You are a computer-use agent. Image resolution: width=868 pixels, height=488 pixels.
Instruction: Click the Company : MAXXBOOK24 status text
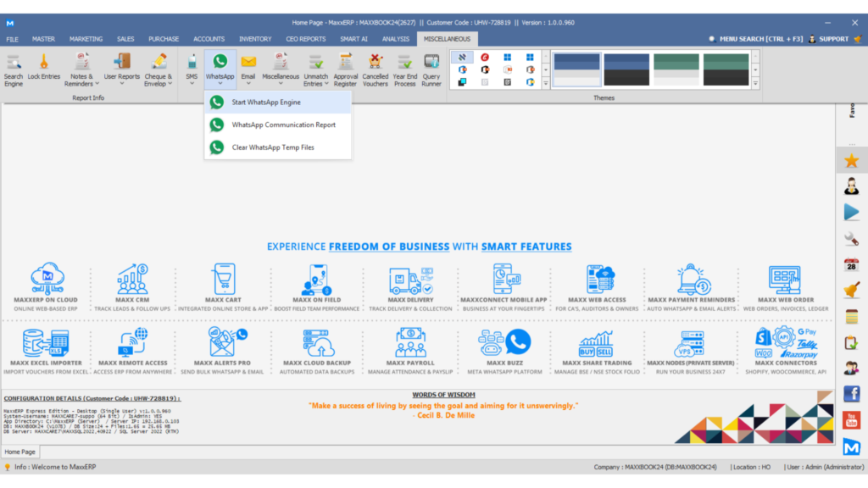tap(655, 468)
